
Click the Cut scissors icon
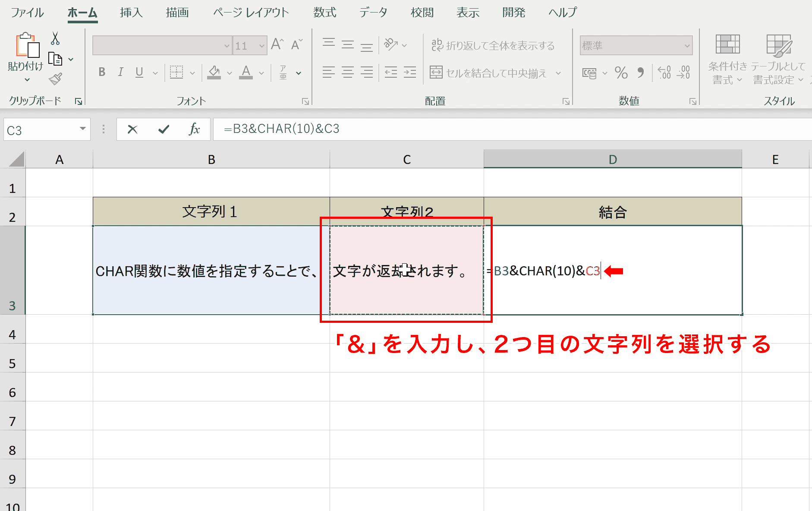[55, 38]
